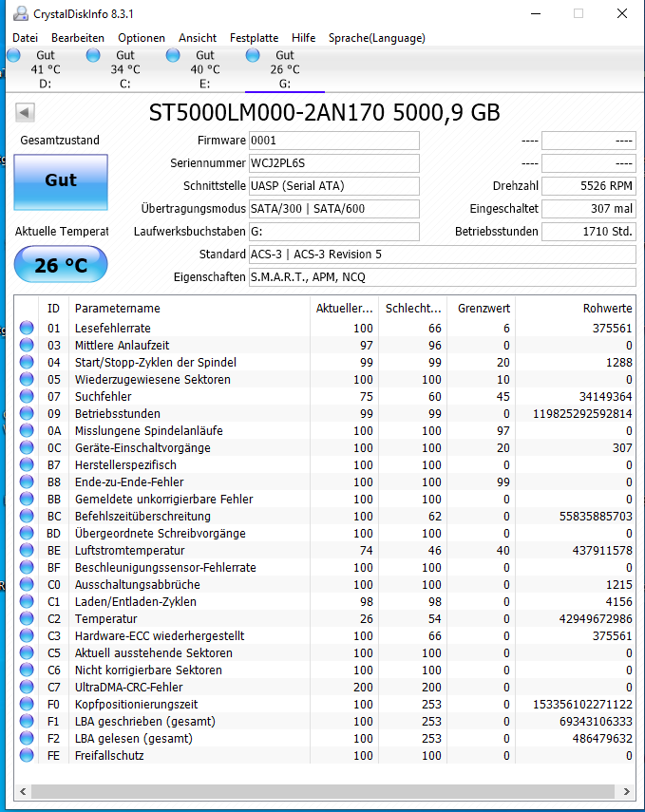Click status orb for Beschleunigungssensor-Fehlerrate
645x812 pixels.
(x=27, y=567)
